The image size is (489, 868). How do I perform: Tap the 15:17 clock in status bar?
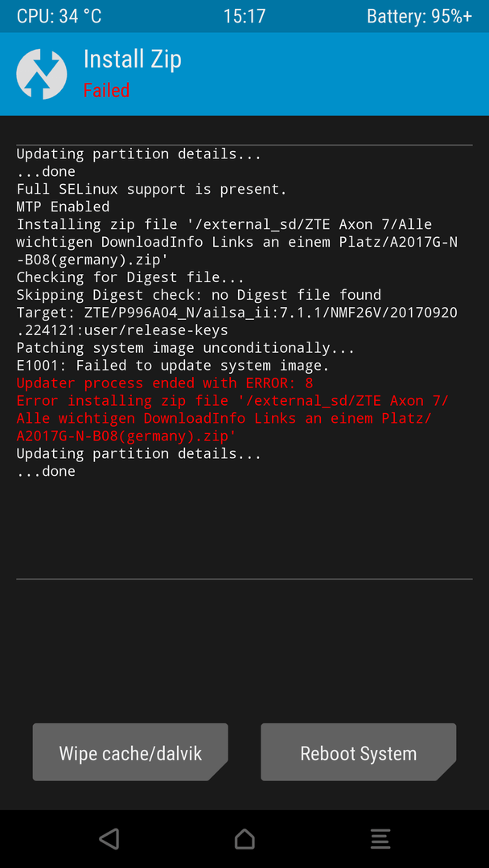[244, 16]
